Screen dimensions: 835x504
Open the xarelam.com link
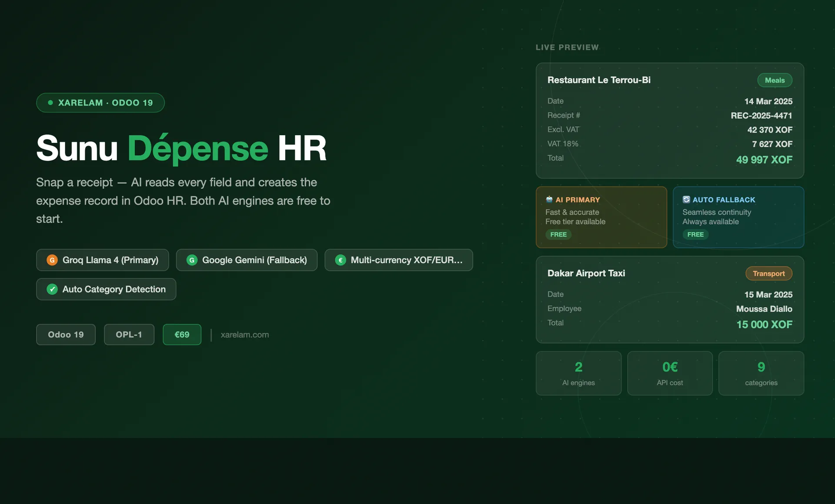point(244,335)
